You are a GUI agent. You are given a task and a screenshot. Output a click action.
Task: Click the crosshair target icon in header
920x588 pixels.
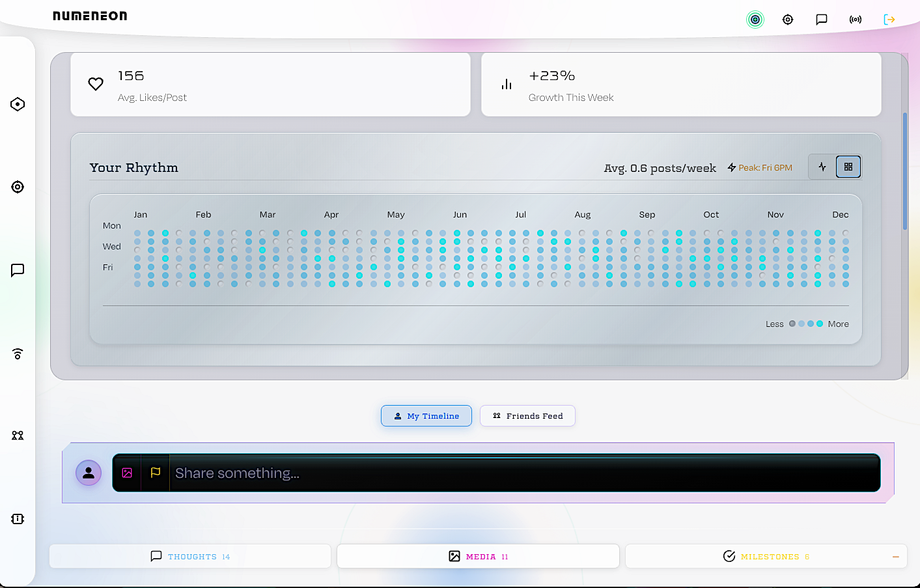point(787,20)
